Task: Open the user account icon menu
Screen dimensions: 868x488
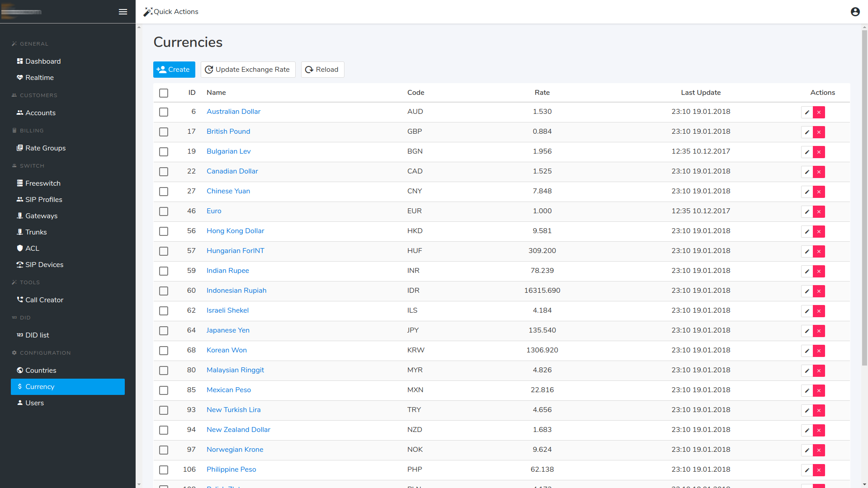Action: [855, 12]
